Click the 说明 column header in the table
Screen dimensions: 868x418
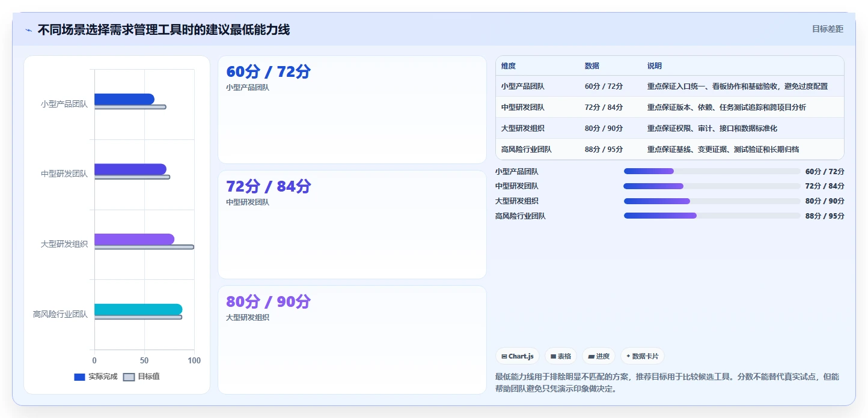tap(655, 66)
